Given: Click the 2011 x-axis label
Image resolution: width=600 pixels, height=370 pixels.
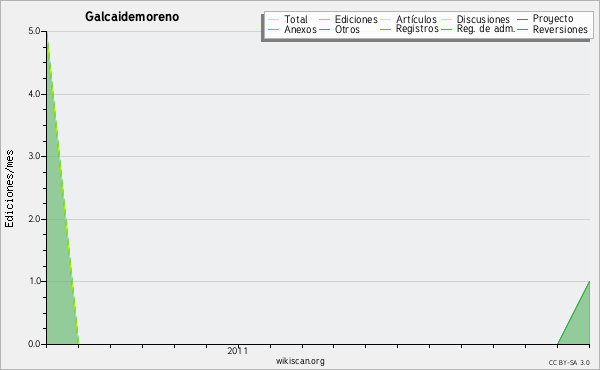Looking at the screenshot, I should [238, 350].
